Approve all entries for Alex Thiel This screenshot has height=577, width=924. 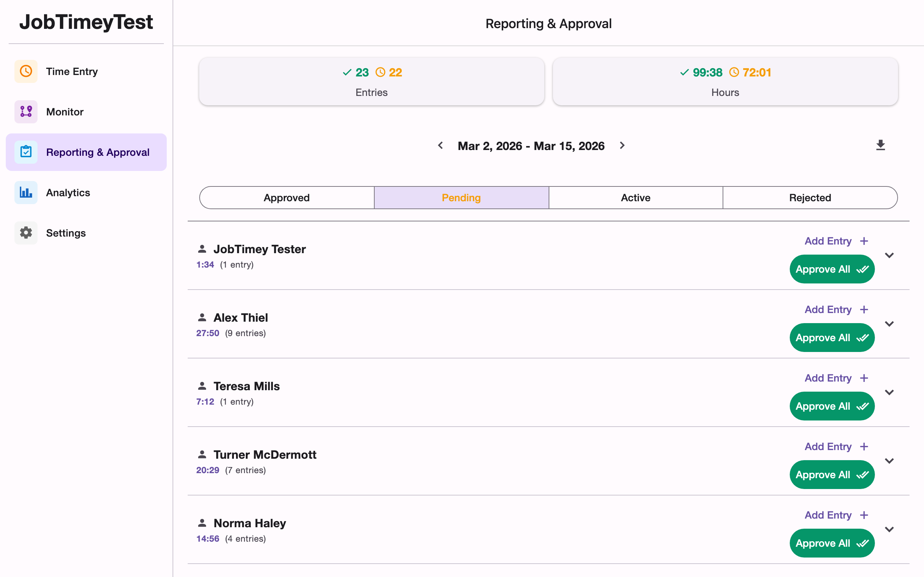pos(832,337)
